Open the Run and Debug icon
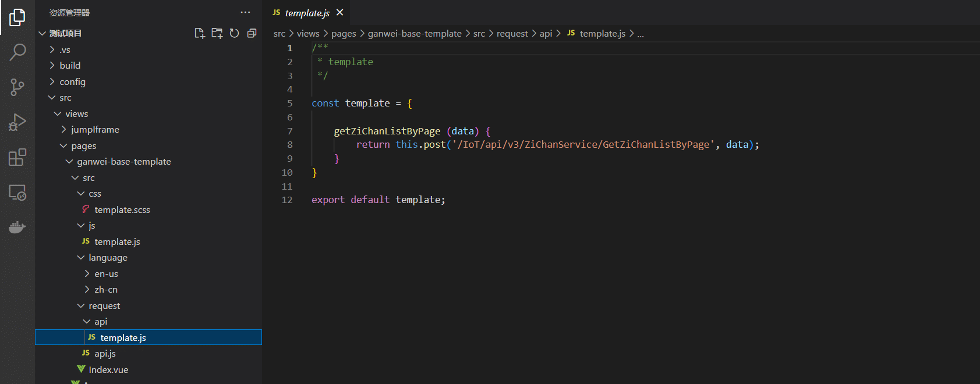The image size is (980, 384). coord(17,122)
